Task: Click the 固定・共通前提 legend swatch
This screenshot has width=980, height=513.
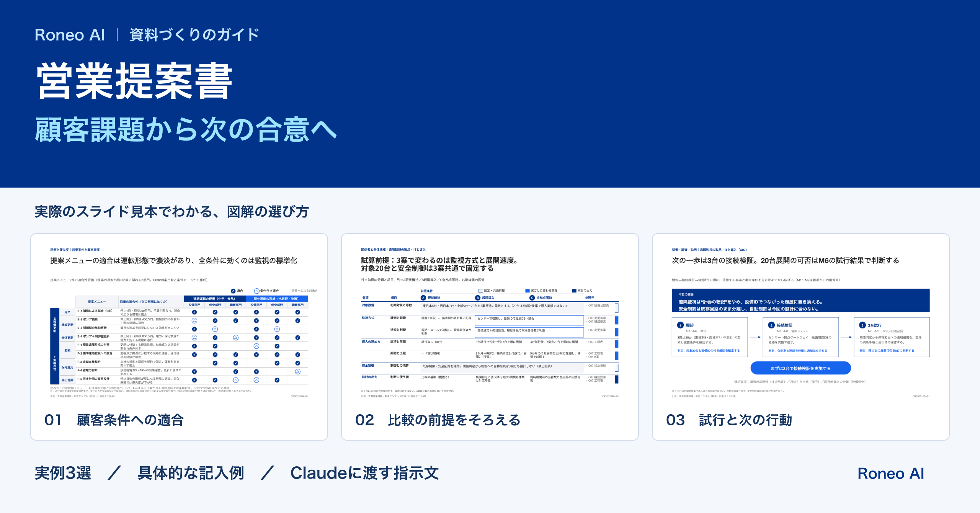Action: (x=481, y=291)
